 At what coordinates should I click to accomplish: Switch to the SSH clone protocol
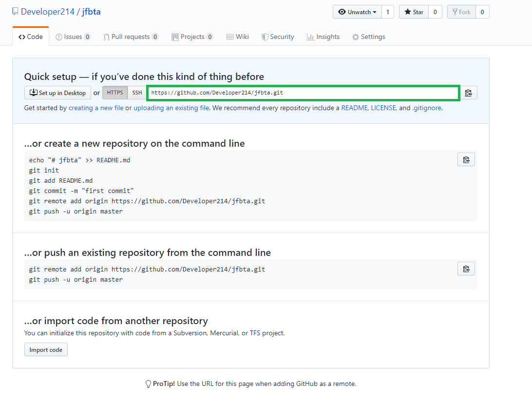(137, 93)
